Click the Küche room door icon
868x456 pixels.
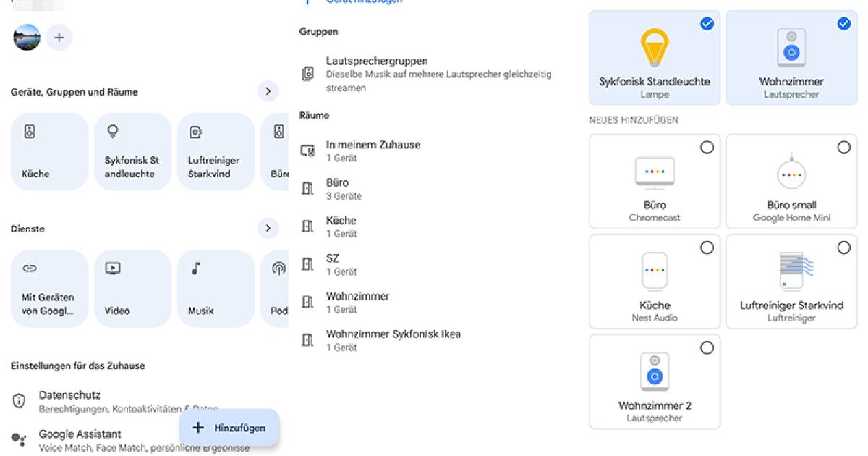[308, 227]
